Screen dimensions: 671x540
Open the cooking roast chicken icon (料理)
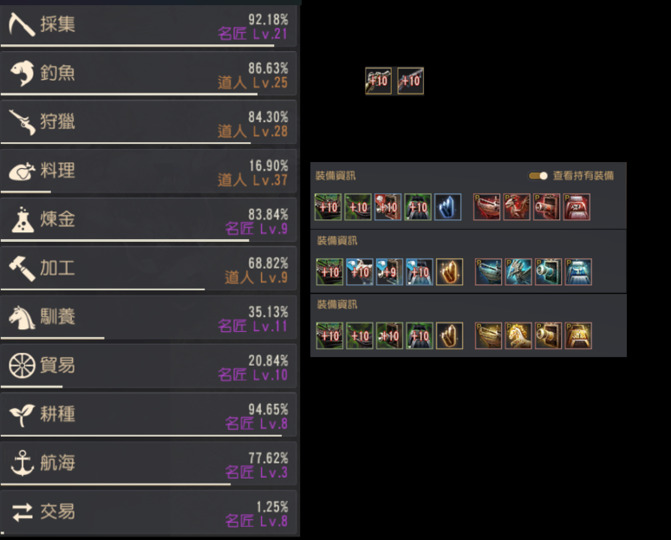coord(22,172)
